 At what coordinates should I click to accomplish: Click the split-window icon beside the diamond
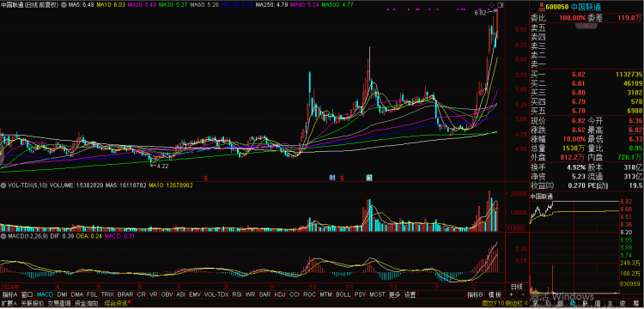(x=501, y=5)
